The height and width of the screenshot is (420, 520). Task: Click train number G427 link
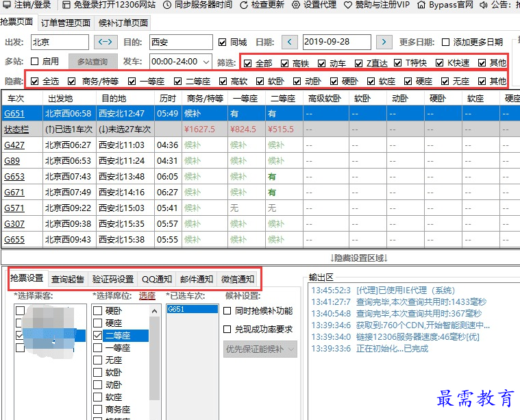pos(14,145)
